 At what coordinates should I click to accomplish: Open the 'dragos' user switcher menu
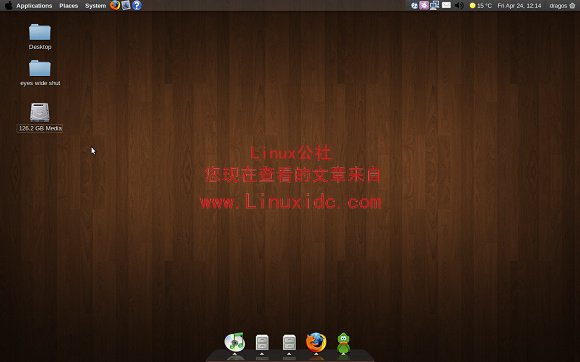(558, 6)
